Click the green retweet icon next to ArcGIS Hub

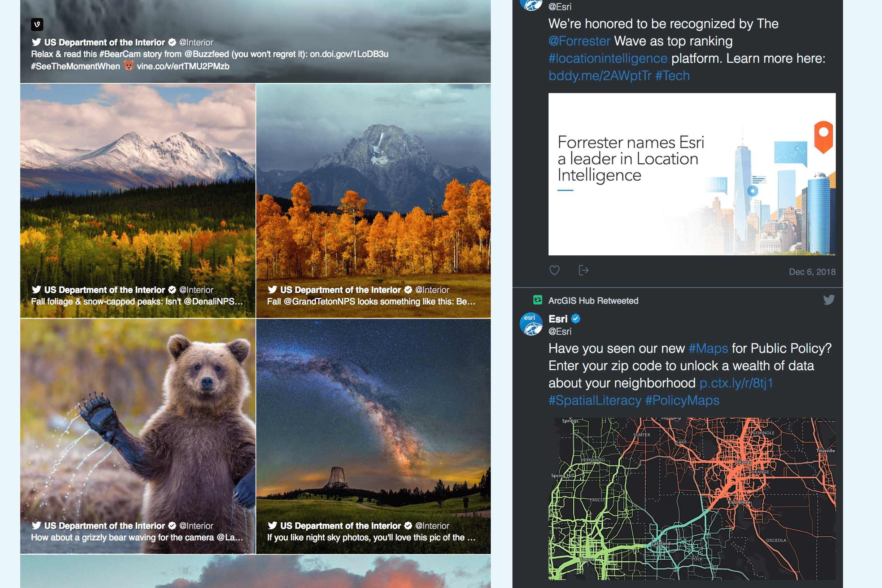pos(538,300)
